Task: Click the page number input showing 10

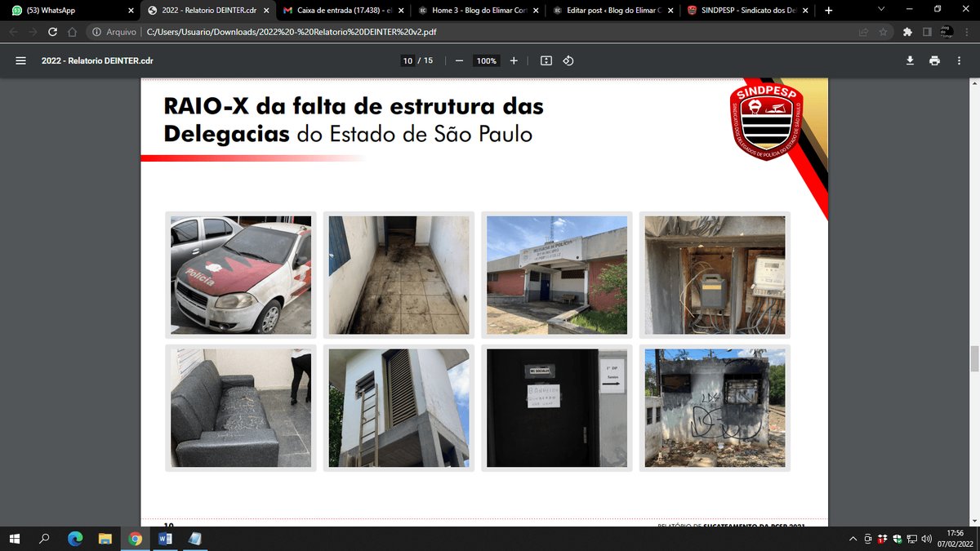Action: point(408,61)
